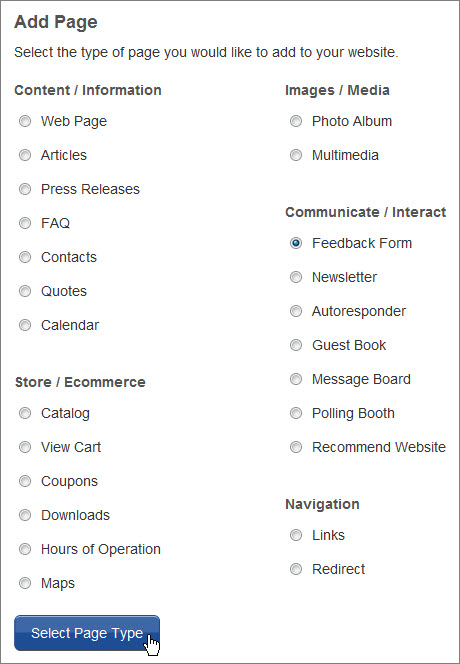Select the Redirect navigation option
Screen dimensions: 460x664
click(296, 569)
